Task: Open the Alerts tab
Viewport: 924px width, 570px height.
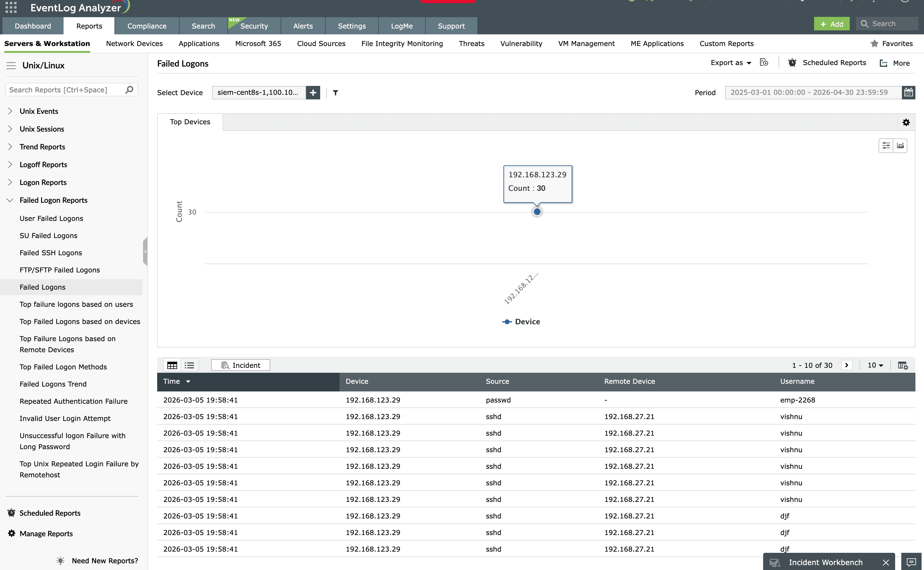Action: 303,26
